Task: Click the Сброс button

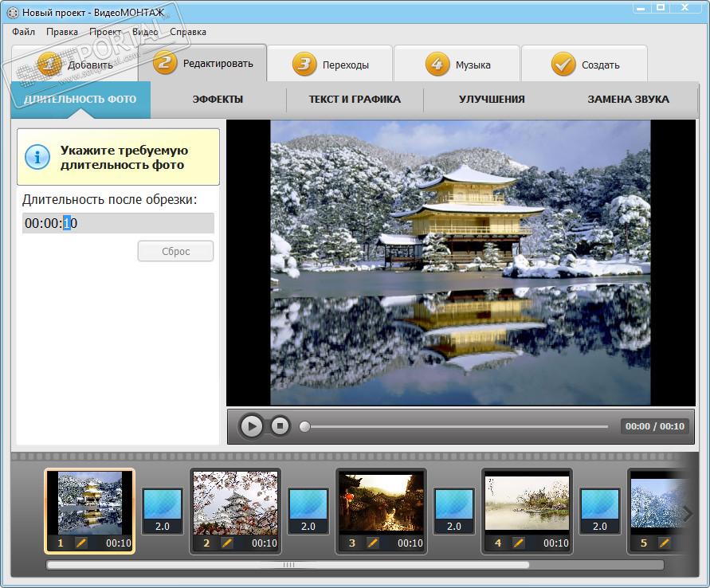Action: point(175,251)
